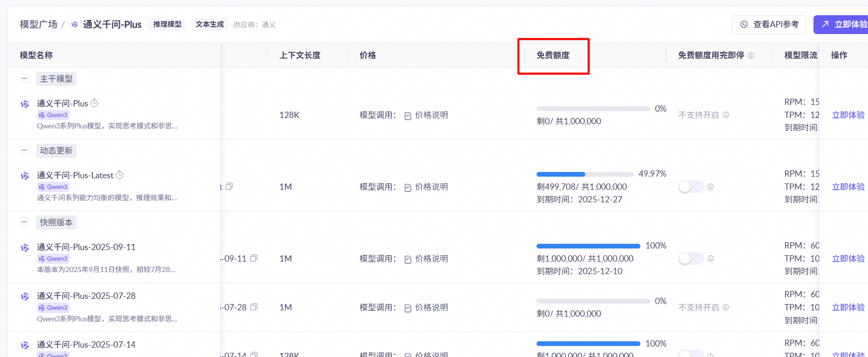Open the 通义千问-Plus-2025-07-28 model name
The width and height of the screenshot is (868, 357).
(86, 296)
